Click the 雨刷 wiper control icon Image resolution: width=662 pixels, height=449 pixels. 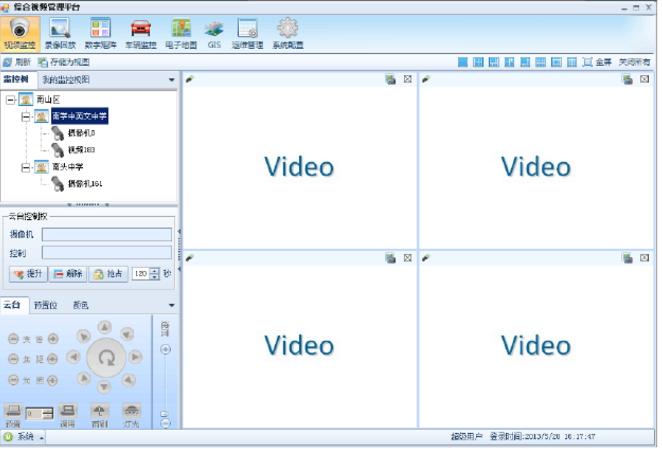point(101,413)
